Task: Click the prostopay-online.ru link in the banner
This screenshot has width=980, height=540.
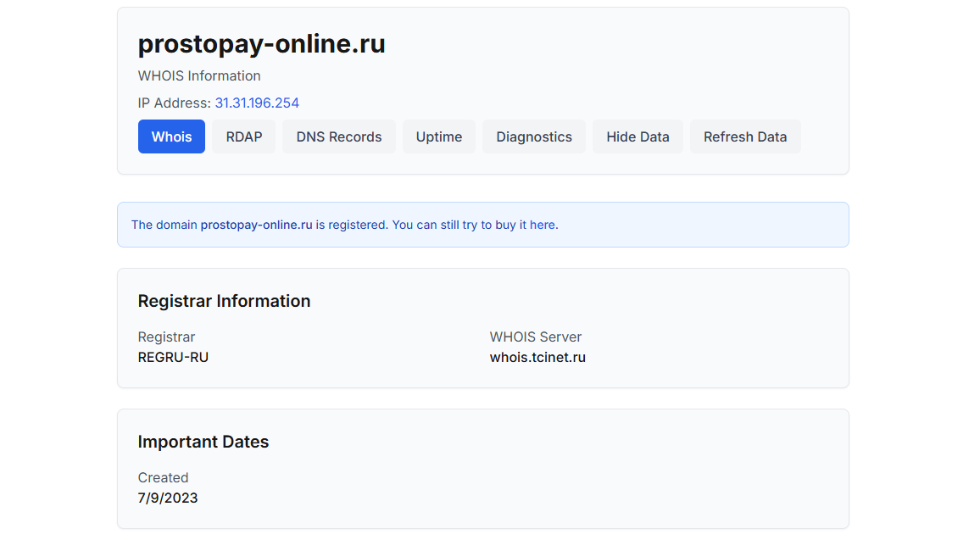Action: point(256,225)
